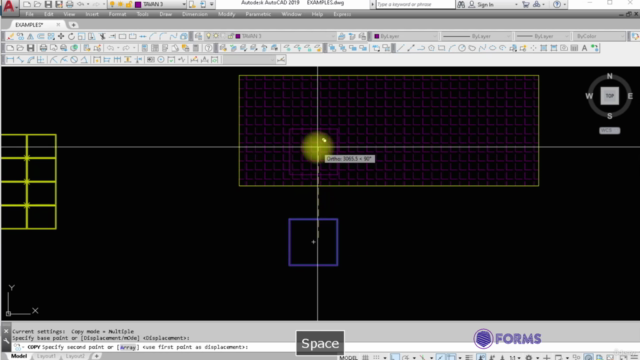
Task: Click TOP face of the ViewCube
Action: tap(609, 96)
